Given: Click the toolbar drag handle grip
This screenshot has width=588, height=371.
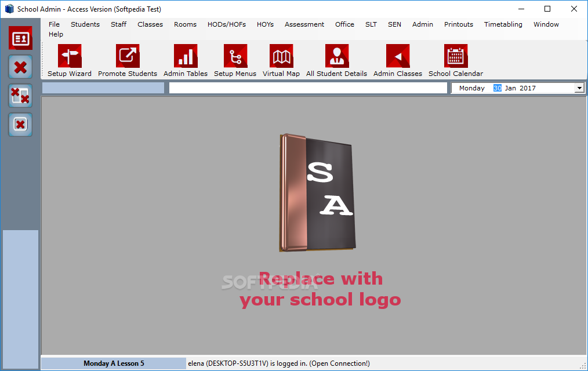Looking at the screenshot, I should [43, 60].
